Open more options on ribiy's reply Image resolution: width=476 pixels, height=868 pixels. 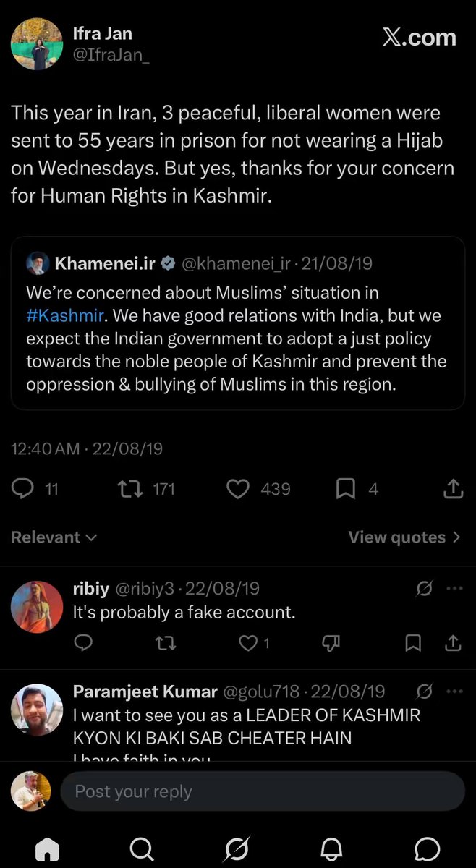click(x=454, y=588)
